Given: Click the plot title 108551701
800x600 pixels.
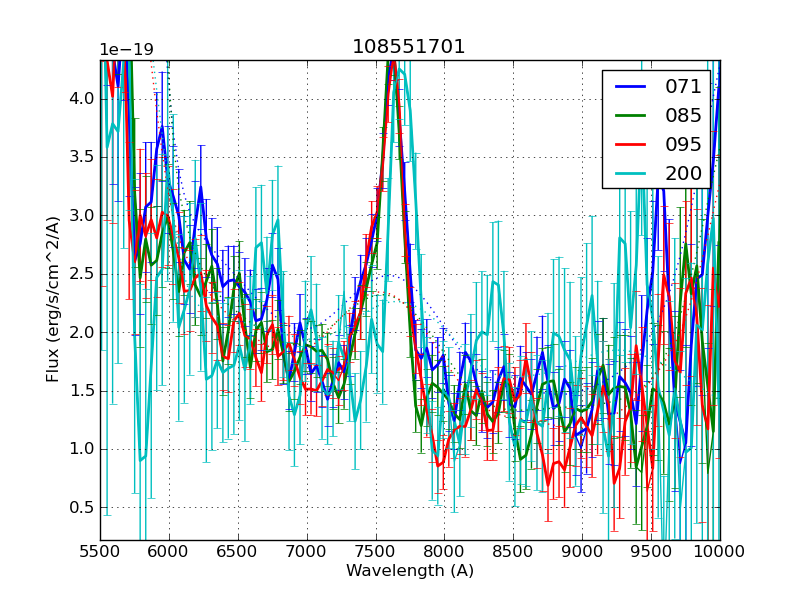Looking at the screenshot, I should (x=409, y=47).
